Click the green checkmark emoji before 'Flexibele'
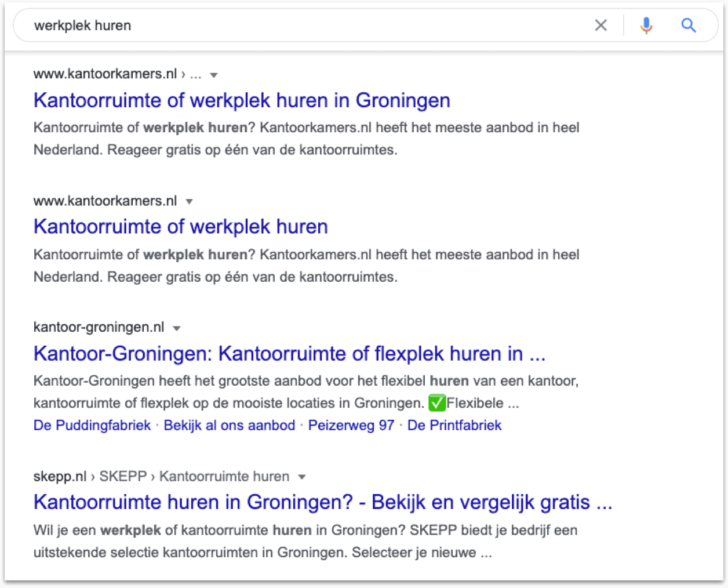Image resolution: width=728 pixels, height=588 pixels. tap(437, 402)
